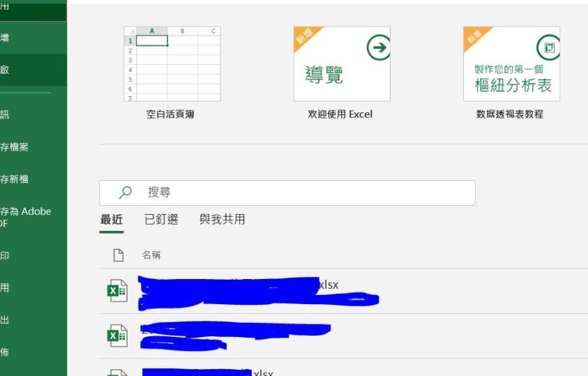Click the document icon in list header
Screen dimensions: 588x376
tap(119, 255)
